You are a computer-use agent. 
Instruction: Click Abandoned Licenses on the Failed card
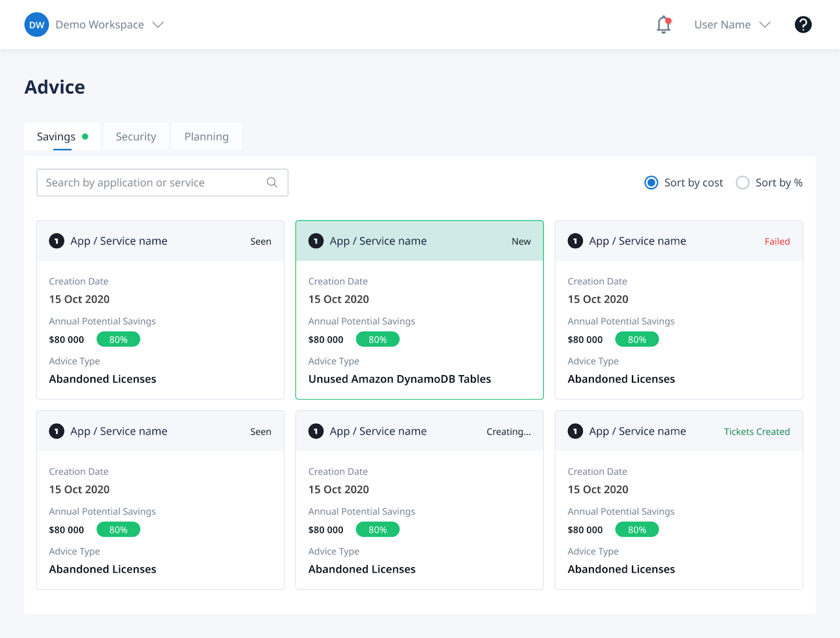621,379
